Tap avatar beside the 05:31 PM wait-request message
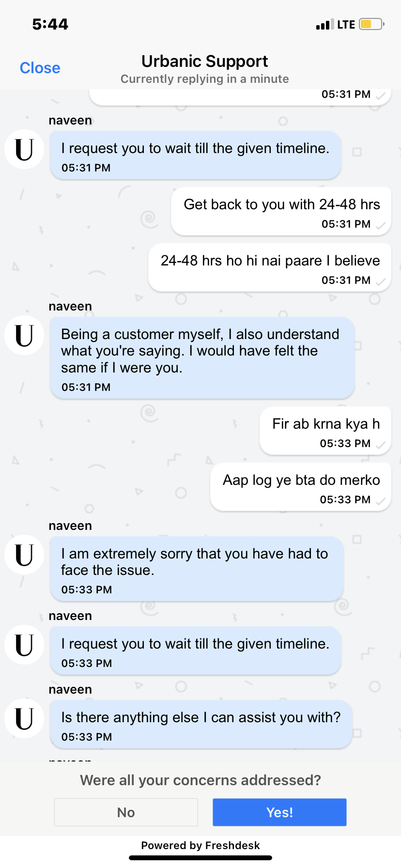401x868 pixels. click(x=24, y=149)
